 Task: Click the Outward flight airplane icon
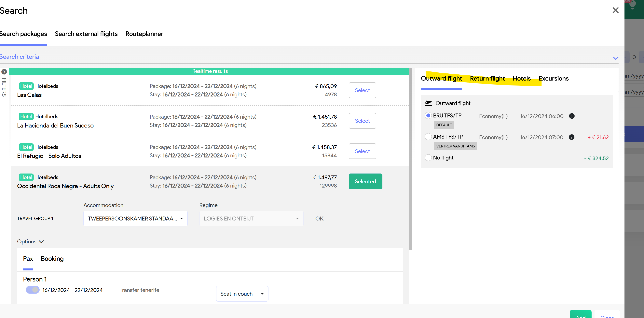(x=428, y=103)
